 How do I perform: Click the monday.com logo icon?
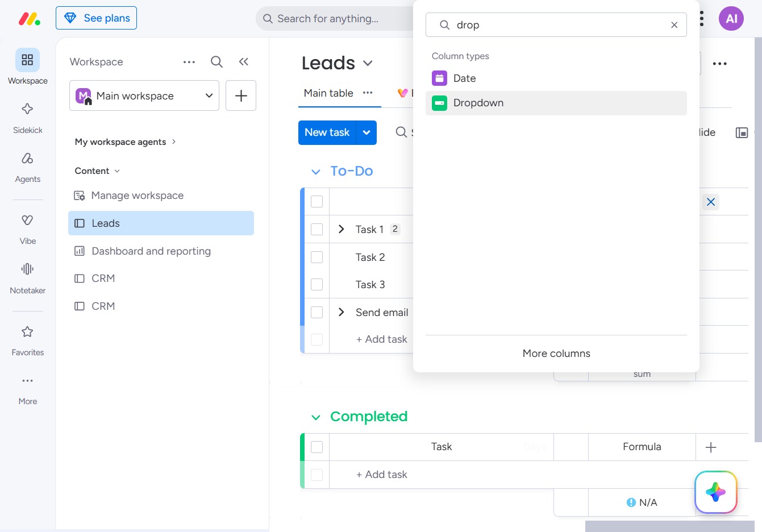[x=29, y=19]
